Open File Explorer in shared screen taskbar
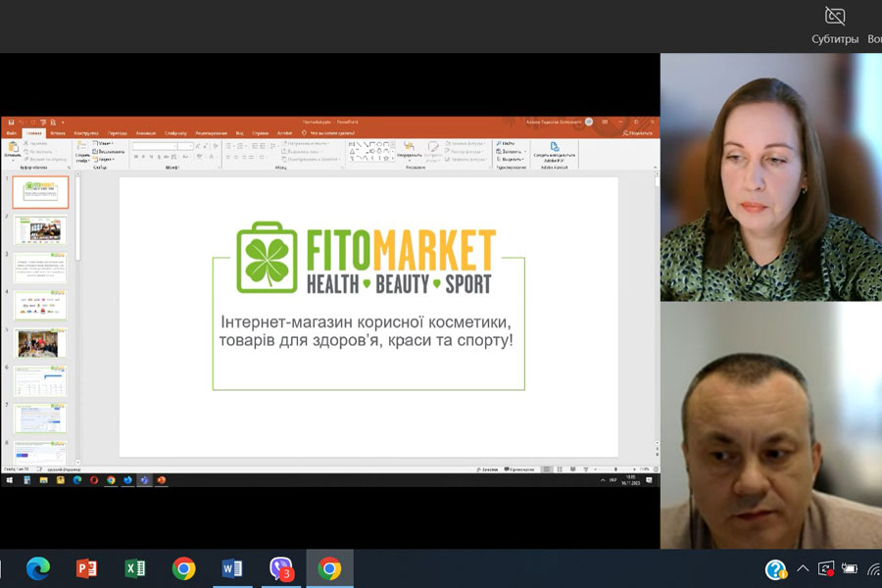Viewport: 882px width, 588px height. [43, 480]
